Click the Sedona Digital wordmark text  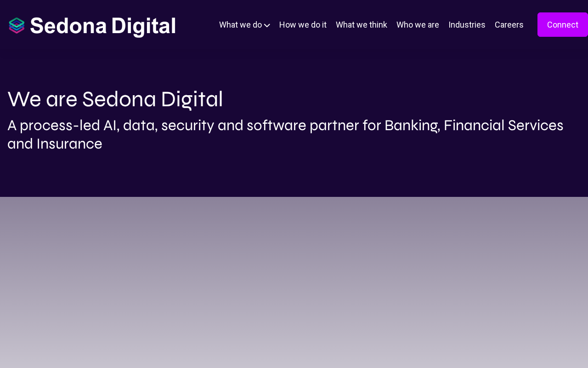click(103, 26)
